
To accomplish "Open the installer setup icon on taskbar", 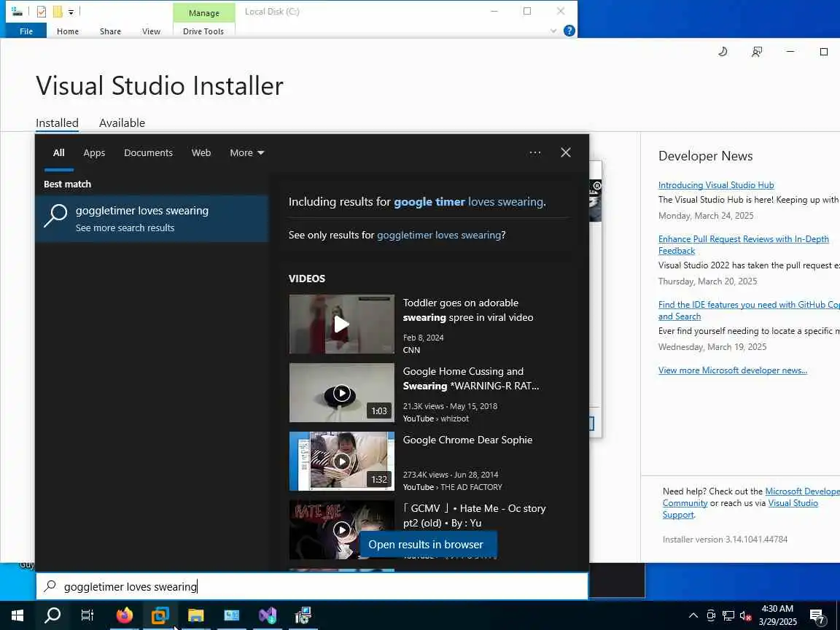I will click(x=303, y=615).
